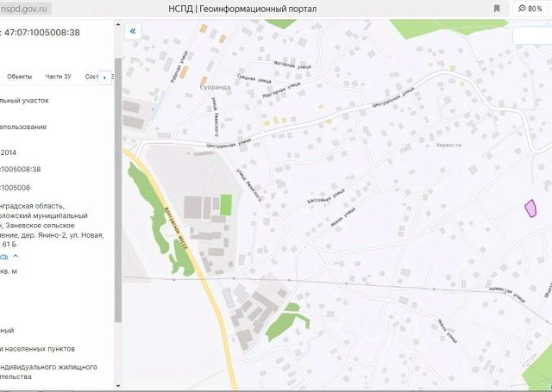Click the 'льный участок' type text
This screenshot has height=392, width=552.
tap(24, 101)
